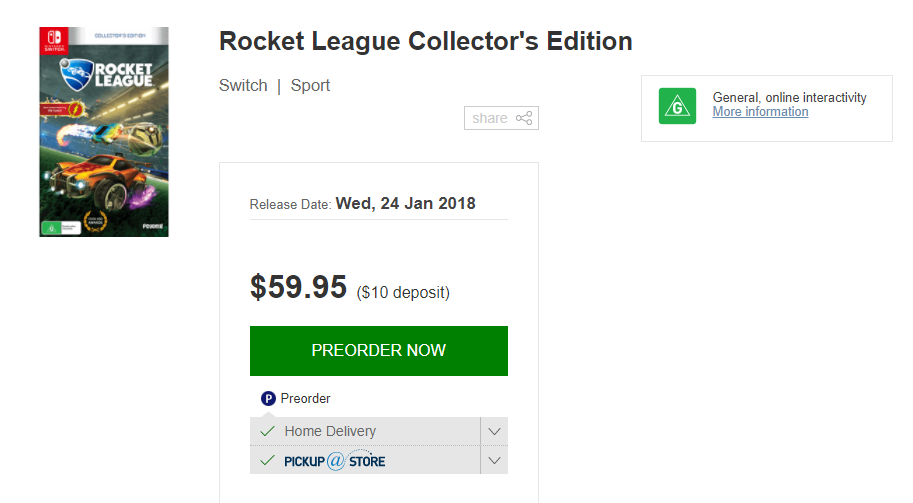Image resolution: width=913 pixels, height=503 pixels.
Task: Click the @ symbol in Pickup@Store logo
Action: 336,461
